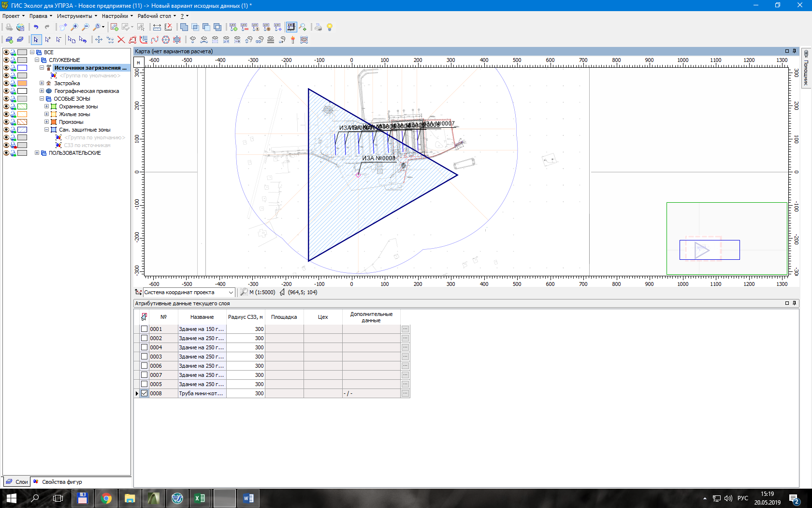Click the add new layer icon
Image resolution: width=812 pixels, height=508 pixels.
coord(9,40)
